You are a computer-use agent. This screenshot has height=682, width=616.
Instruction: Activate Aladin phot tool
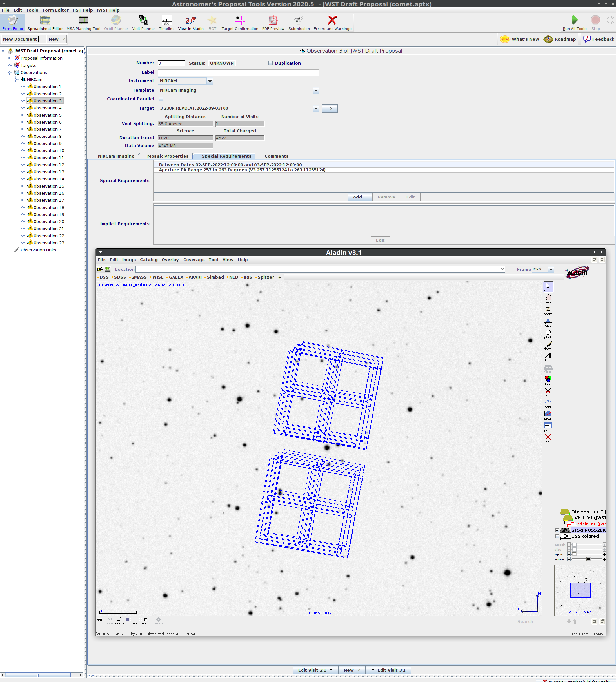click(x=548, y=334)
